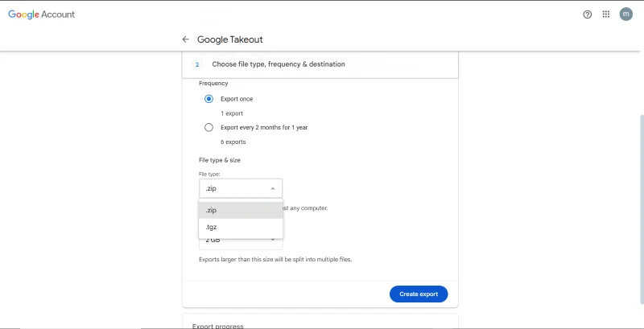The height and width of the screenshot is (329, 644).
Task: Collapse the .zip File type dropdown
Action: [241, 188]
